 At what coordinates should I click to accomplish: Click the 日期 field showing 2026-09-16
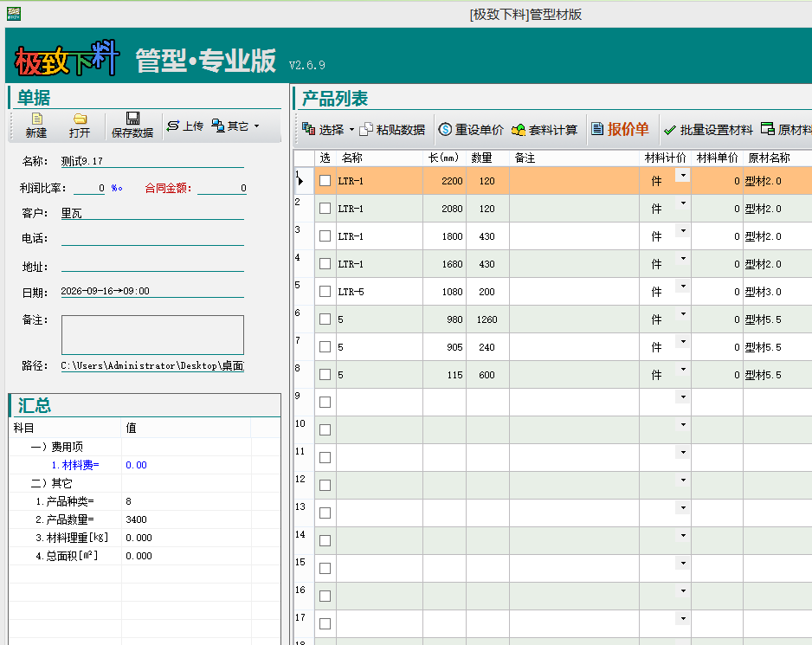coord(152,291)
